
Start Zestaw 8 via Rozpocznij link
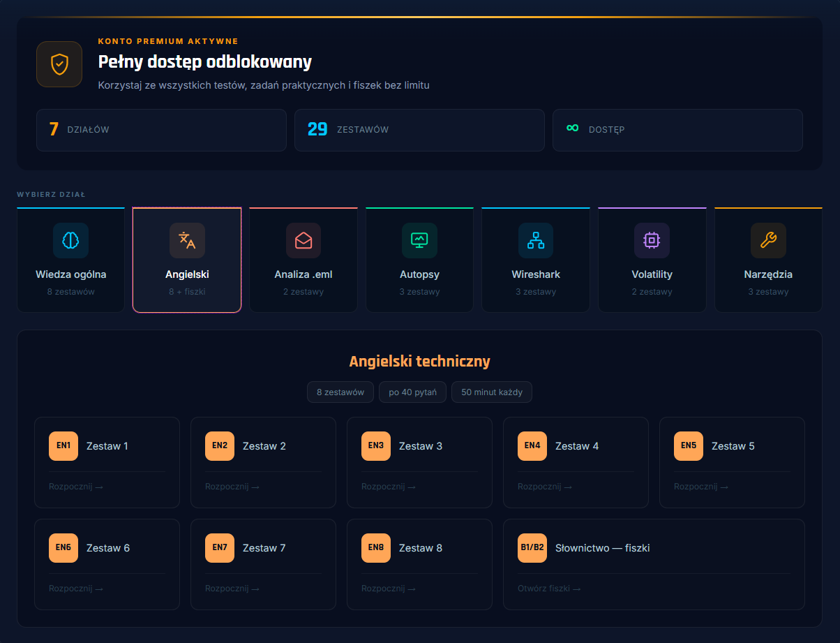389,589
